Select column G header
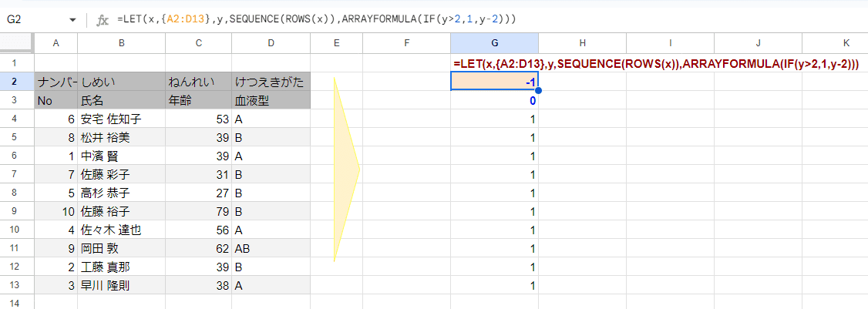Viewport: 868px width, 309px height. pyautogui.click(x=494, y=43)
